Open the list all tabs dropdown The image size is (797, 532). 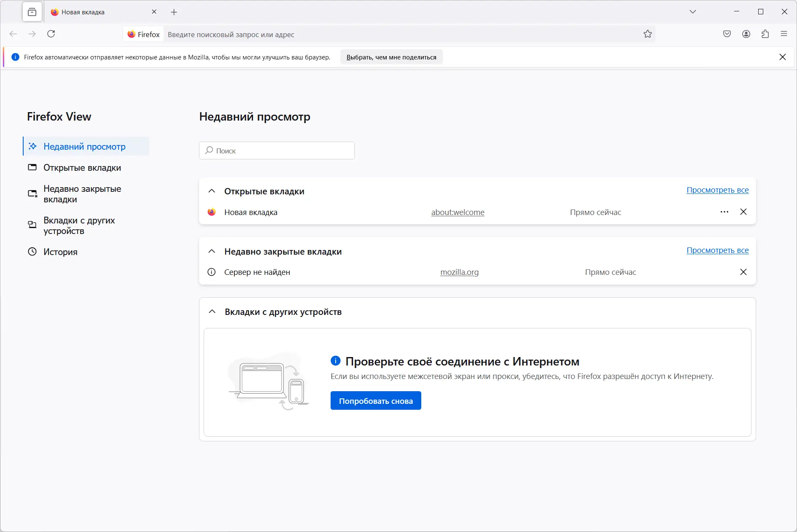(693, 12)
